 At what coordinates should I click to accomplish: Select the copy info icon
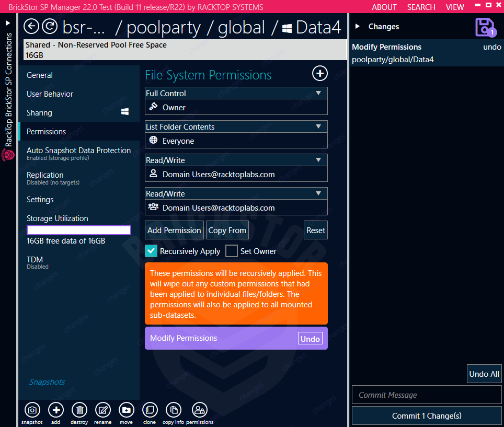(173, 410)
